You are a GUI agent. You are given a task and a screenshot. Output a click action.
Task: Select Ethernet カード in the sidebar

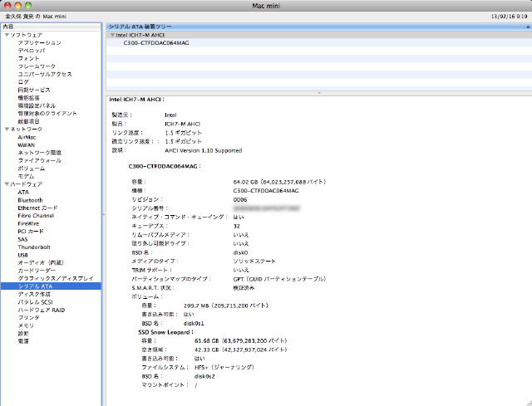click(37, 208)
